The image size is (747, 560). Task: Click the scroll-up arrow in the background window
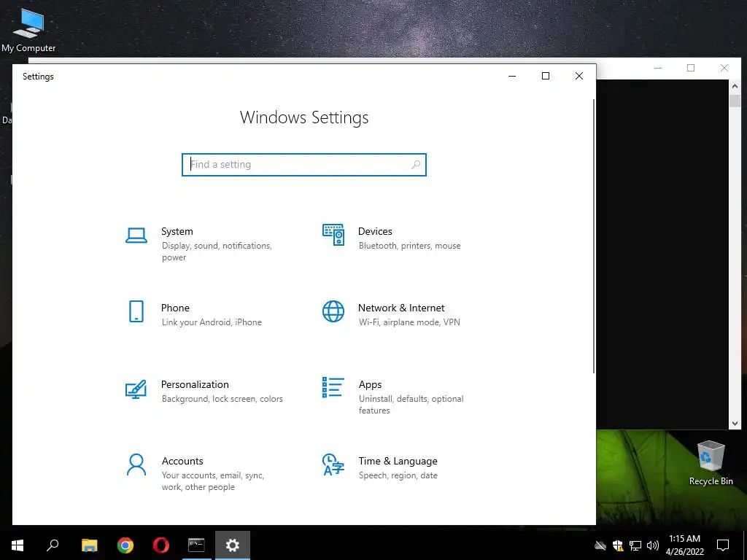point(735,86)
